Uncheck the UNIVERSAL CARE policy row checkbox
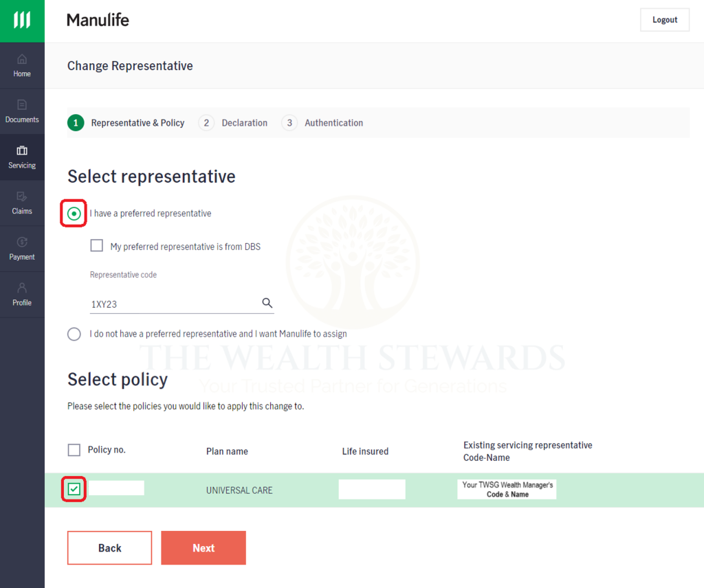 (x=74, y=490)
